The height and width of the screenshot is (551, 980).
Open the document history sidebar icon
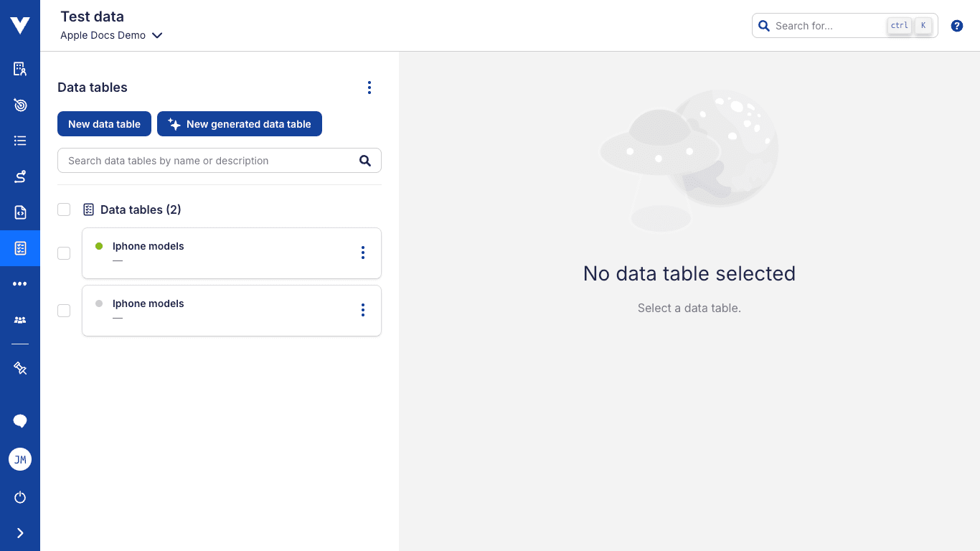tap(19, 212)
